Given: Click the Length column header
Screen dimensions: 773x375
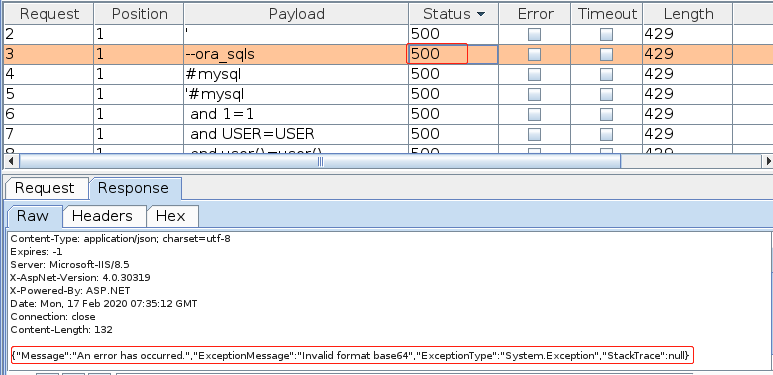Looking at the screenshot, I should 688,14.
